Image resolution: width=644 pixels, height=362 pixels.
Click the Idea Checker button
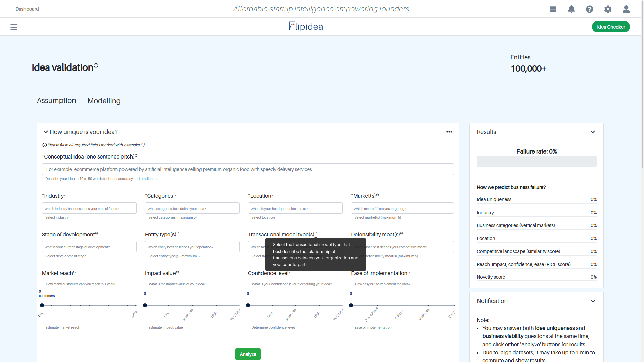(610, 27)
